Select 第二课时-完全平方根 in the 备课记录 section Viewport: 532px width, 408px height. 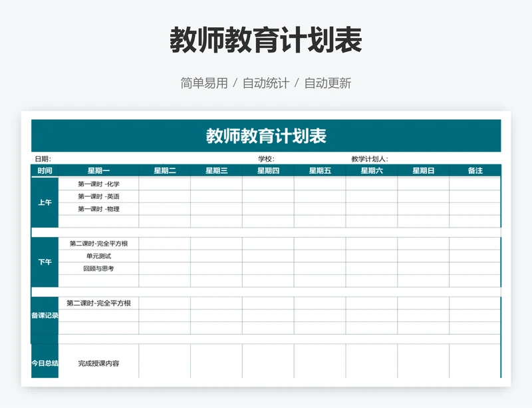click(x=98, y=303)
